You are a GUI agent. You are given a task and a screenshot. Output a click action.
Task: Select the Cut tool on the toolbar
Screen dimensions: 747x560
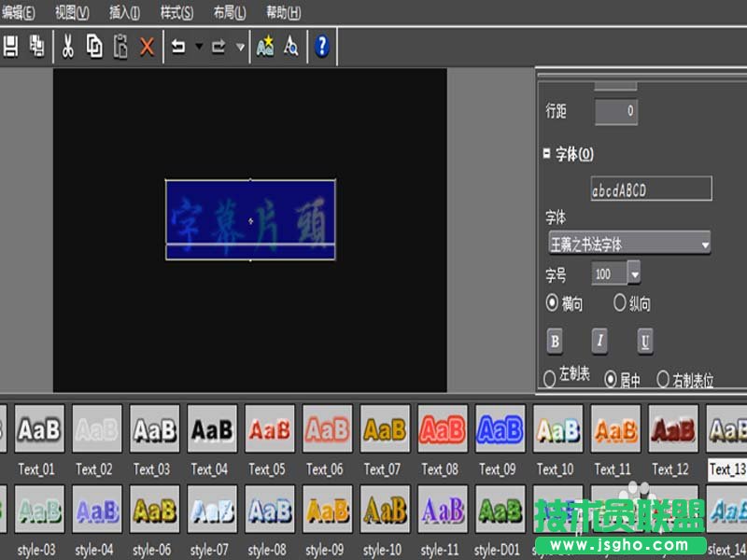click(x=67, y=46)
